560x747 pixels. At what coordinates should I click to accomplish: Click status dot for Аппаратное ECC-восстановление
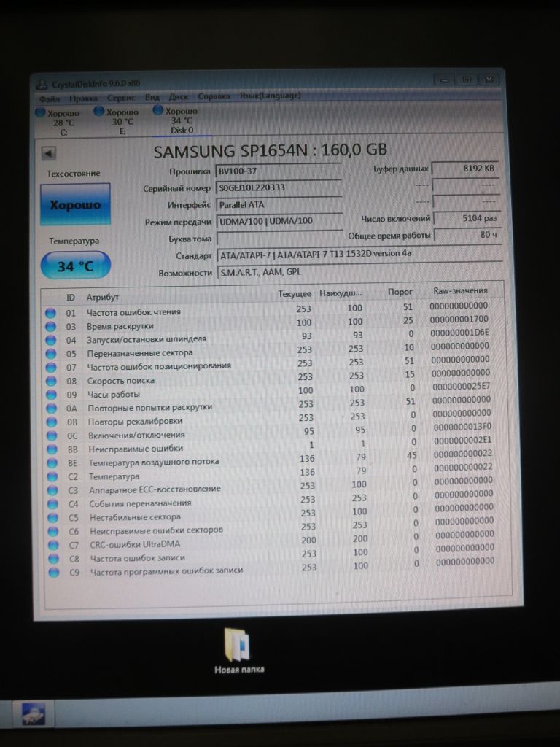pyautogui.click(x=52, y=490)
